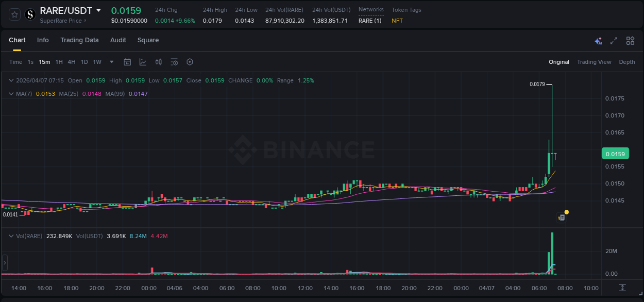
Task: Open the RARE/USDT pair selector dropdown
Action: pyautogui.click(x=98, y=10)
